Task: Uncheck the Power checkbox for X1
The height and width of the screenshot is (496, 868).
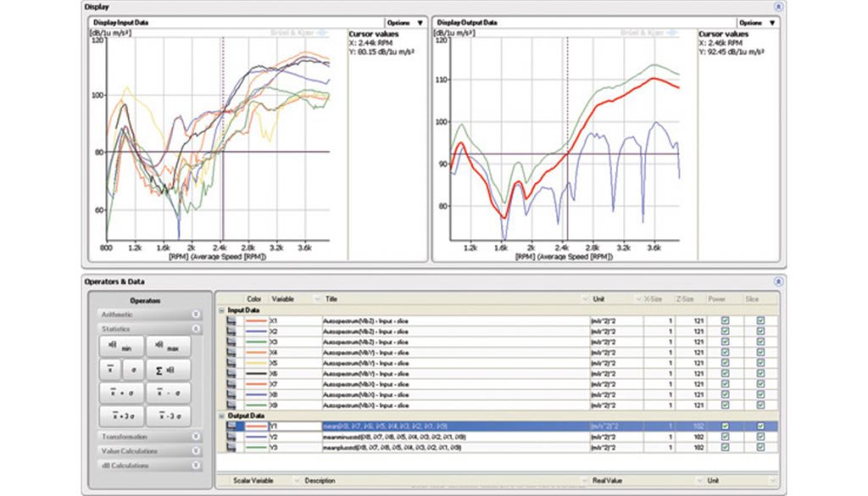Action: (724, 321)
